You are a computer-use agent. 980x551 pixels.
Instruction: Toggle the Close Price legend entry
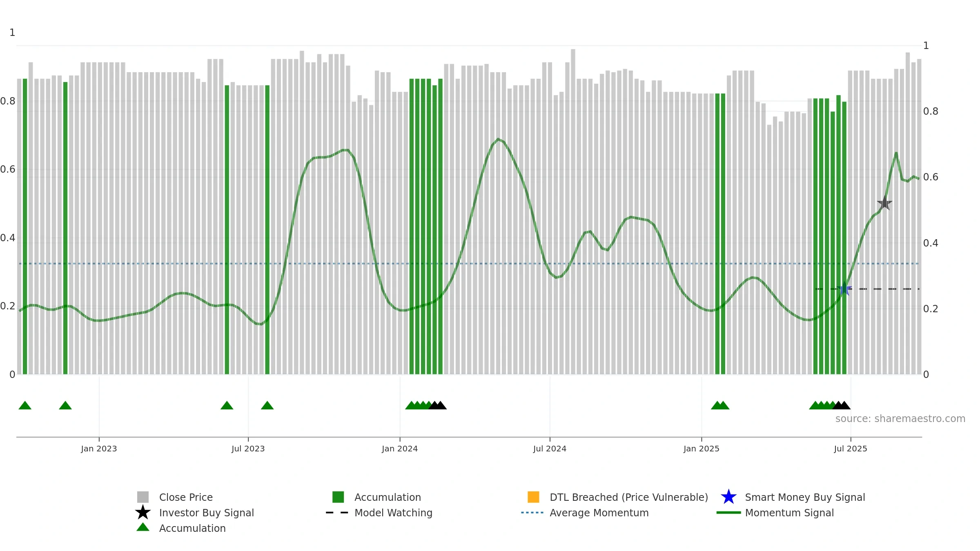(x=175, y=497)
